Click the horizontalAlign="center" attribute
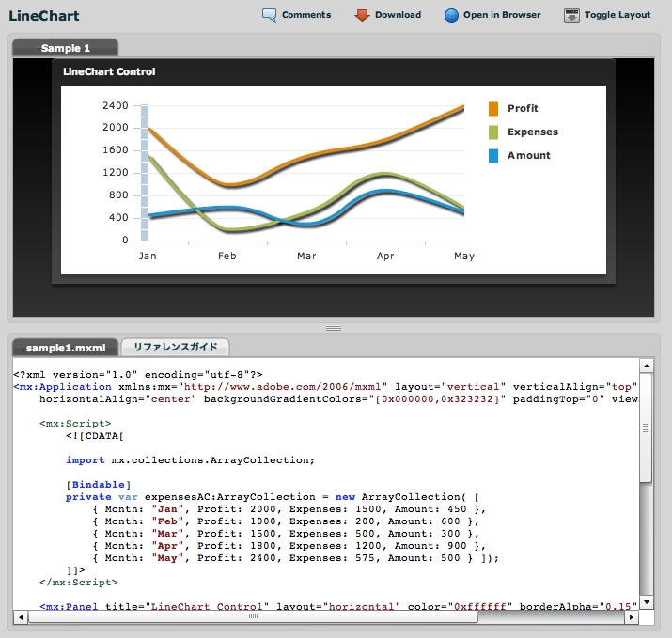672x638 pixels. 117,399
